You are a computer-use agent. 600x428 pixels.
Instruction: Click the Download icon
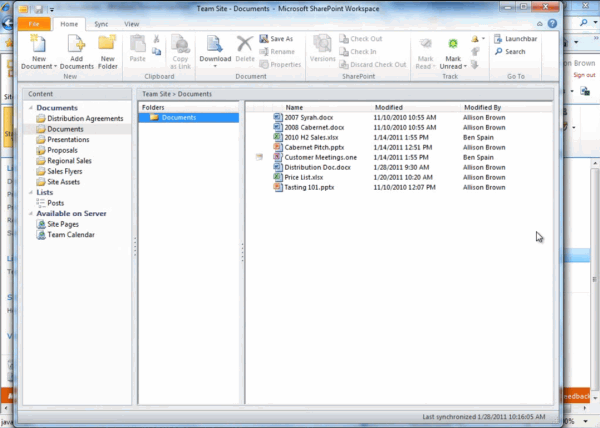[x=214, y=44]
